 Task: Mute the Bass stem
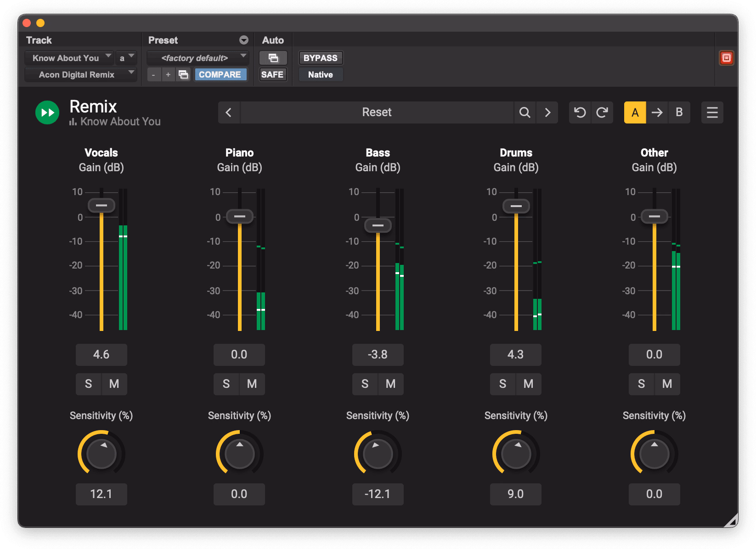391,384
